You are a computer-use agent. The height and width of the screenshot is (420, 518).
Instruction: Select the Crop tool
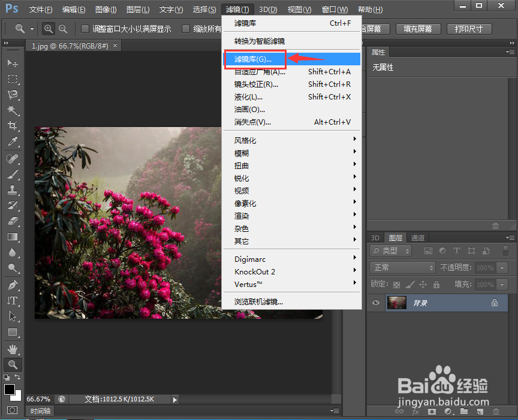[x=13, y=125]
